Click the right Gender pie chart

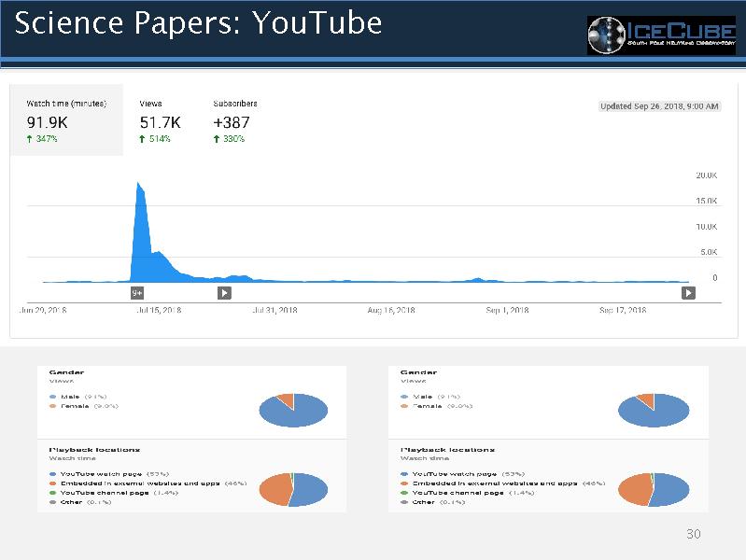click(654, 410)
